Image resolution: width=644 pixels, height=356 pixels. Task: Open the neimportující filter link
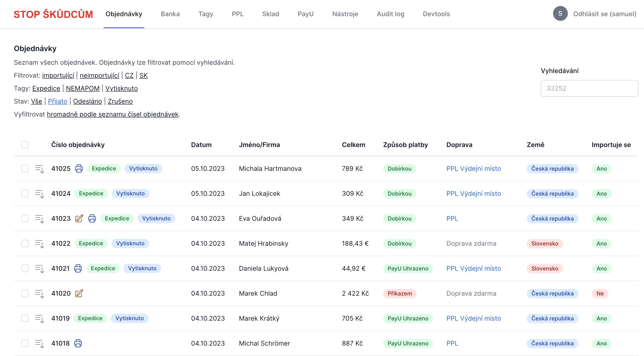[99, 75]
